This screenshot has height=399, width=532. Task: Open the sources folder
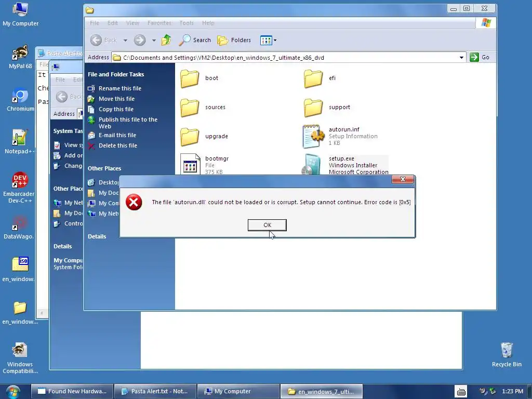[190, 108]
